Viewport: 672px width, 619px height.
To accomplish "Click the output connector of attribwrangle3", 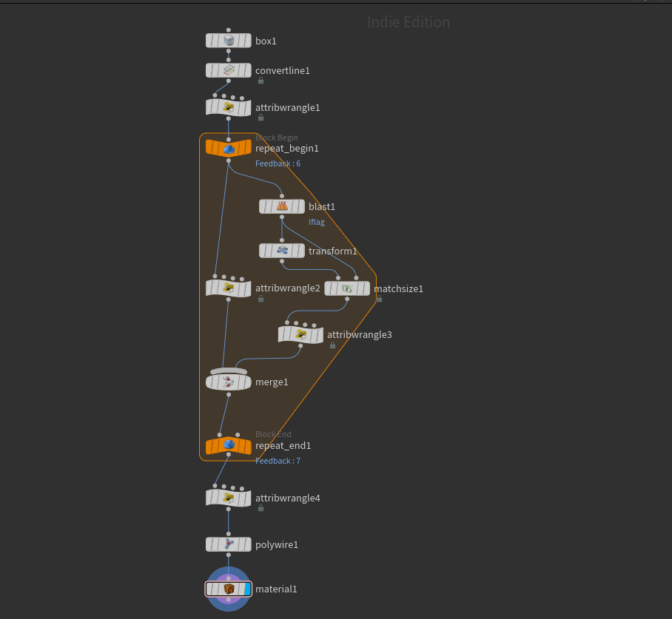I will coord(300,345).
